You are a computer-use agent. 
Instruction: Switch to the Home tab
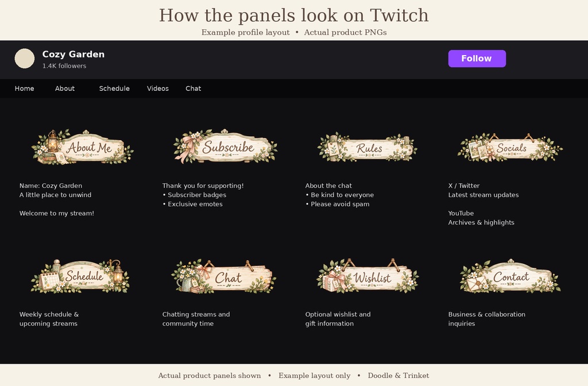pos(24,88)
